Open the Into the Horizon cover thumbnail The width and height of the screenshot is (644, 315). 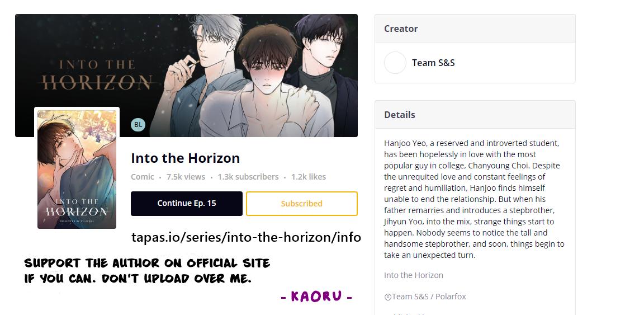pyautogui.click(x=77, y=169)
